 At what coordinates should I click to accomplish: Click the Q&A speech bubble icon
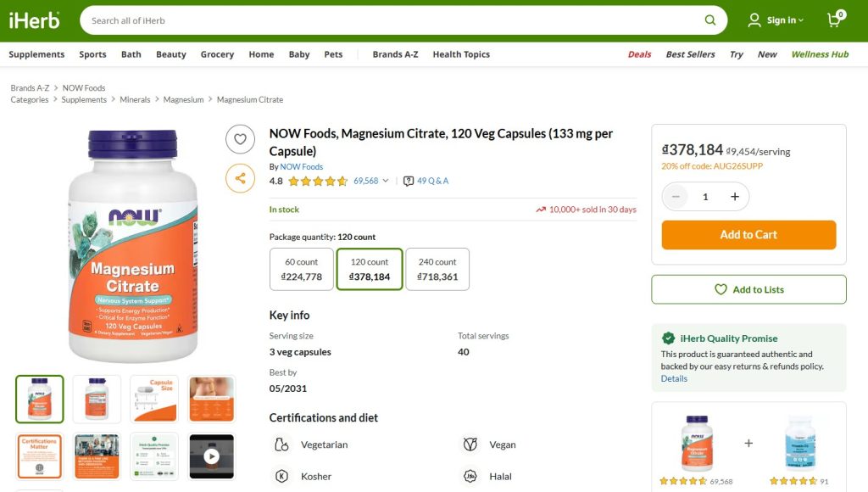pyautogui.click(x=409, y=182)
